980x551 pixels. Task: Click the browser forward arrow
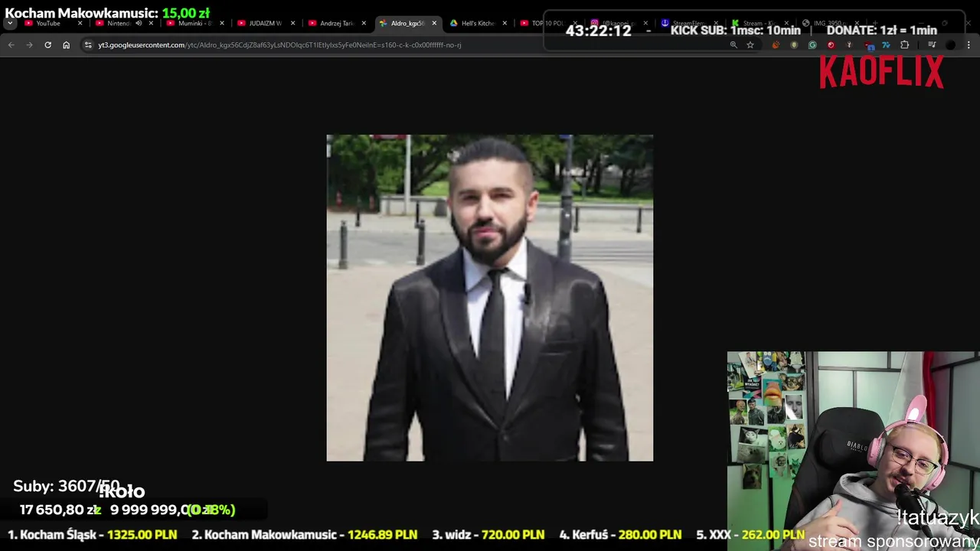pyautogui.click(x=29, y=45)
